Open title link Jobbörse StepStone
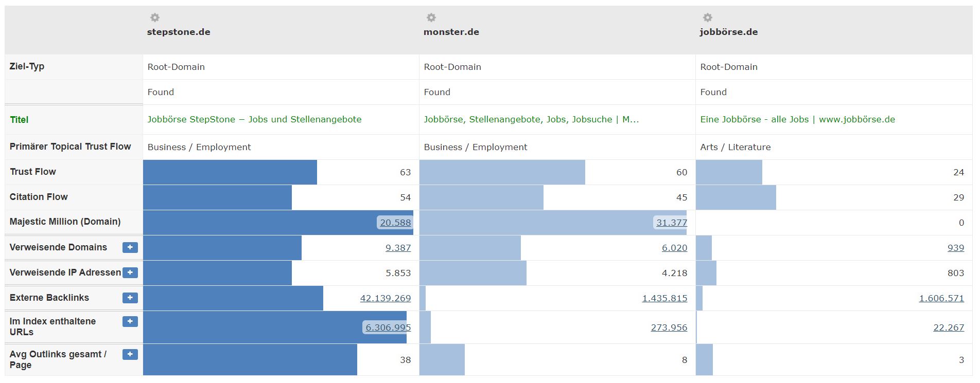Image resolution: width=980 pixels, height=383 pixels. pos(254,119)
